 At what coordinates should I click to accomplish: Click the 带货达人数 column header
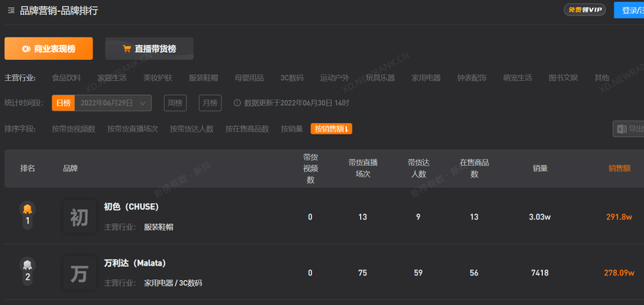tap(418, 168)
